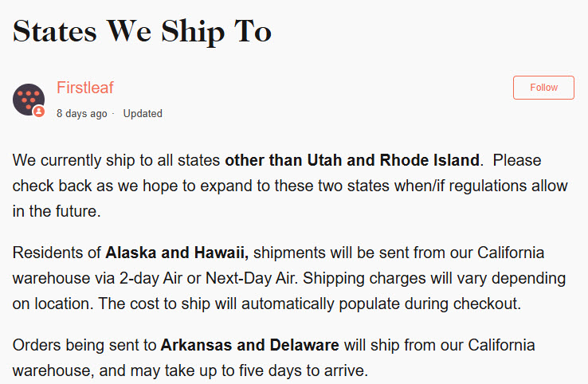The width and height of the screenshot is (588, 384).
Task: Click the bold "Alaska and Hawaii," text
Action: [x=177, y=254]
